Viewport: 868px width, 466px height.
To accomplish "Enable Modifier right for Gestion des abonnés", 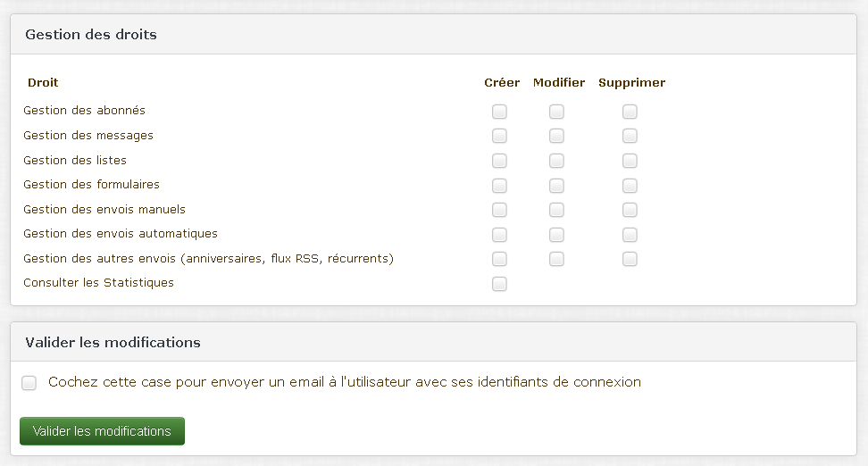I will coord(556,112).
